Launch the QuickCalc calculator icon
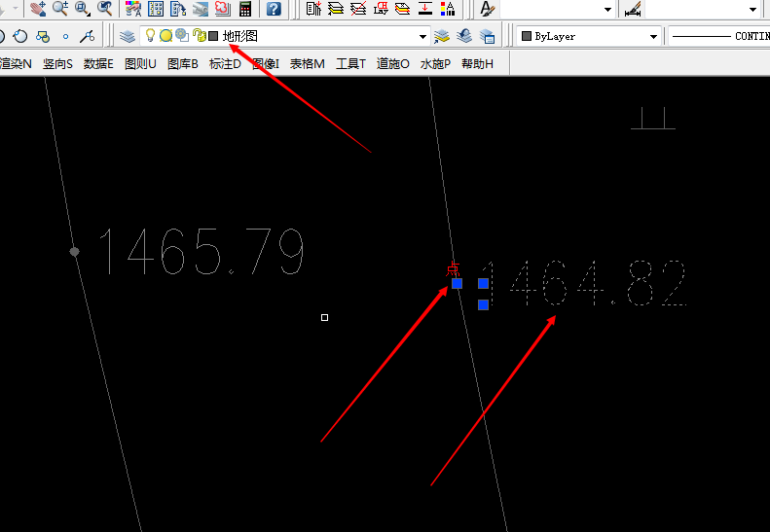Viewport: 770px width, 532px height. click(245, 9)
